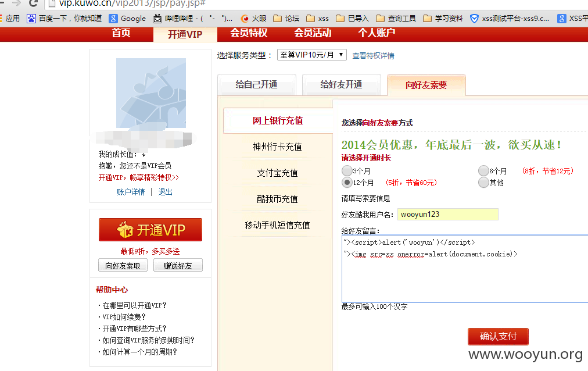Image resolution: width=588 pixels, height=371 pixels.
Task: Click the 帮助中心 heading
Action: (x=112, y=290)
